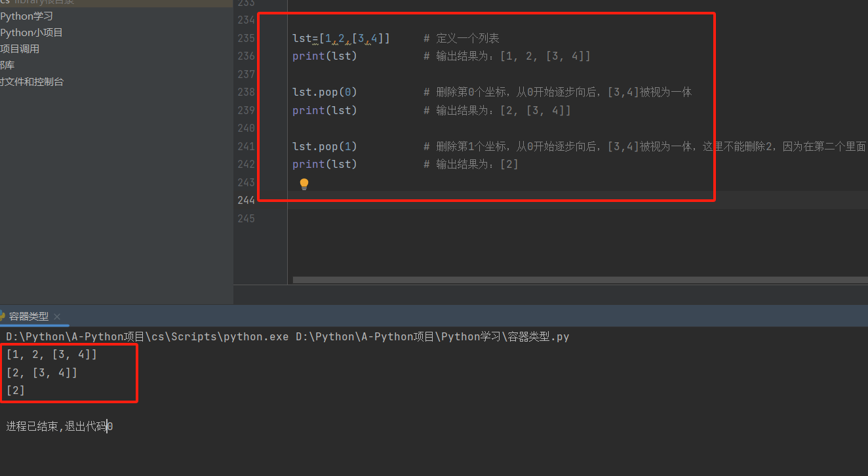Click print(lst) on line 242
The image size is (868, 476).
[325, 164]
